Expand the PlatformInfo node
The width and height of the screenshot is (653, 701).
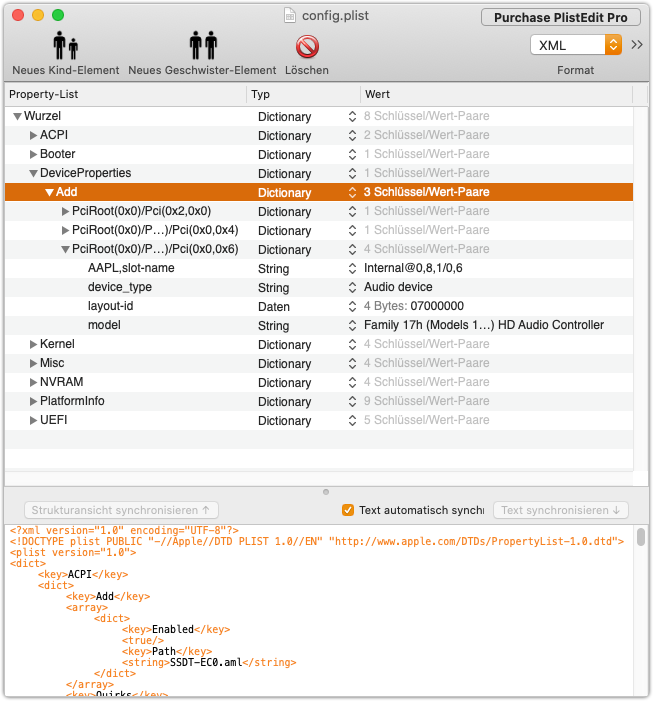33,401
